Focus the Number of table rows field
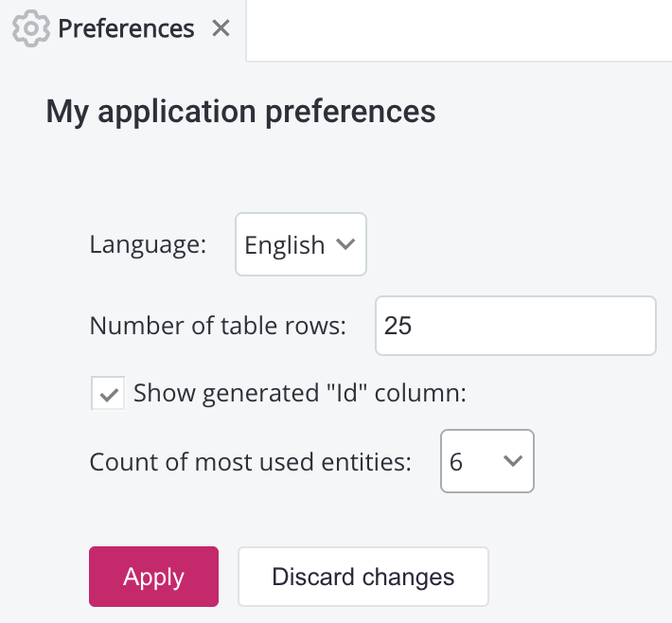 pyautogui.click(x=515, y=326)
